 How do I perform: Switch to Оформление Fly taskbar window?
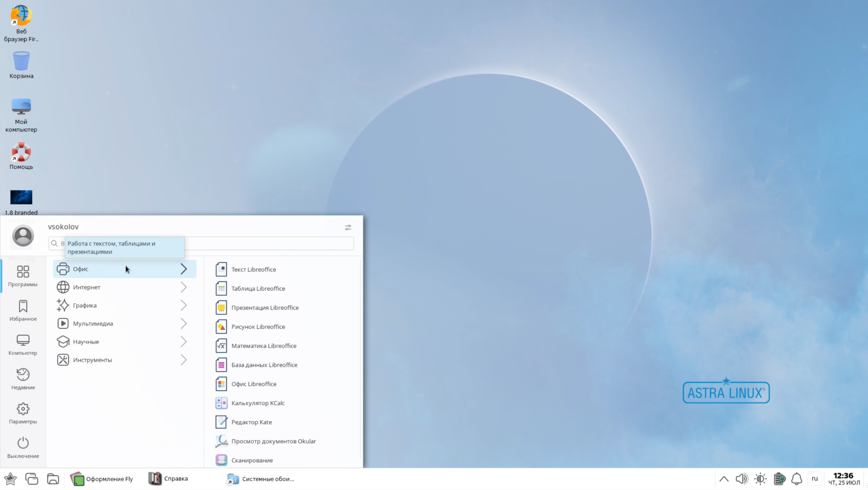tap(102, 479)
